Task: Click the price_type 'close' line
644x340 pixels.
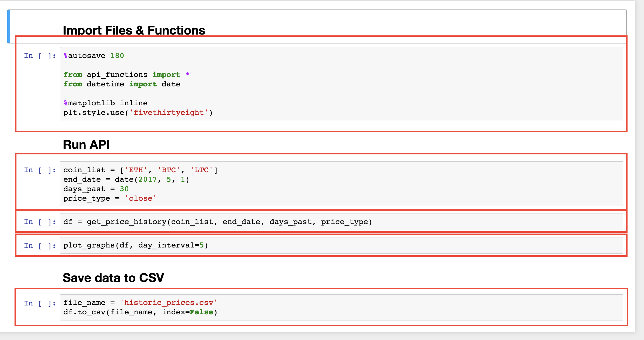Action: [x=110, y=198]
